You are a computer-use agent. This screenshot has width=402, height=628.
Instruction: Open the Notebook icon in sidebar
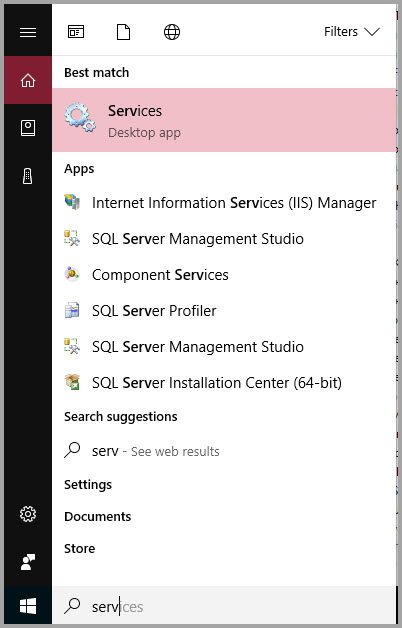click(28, 128)
